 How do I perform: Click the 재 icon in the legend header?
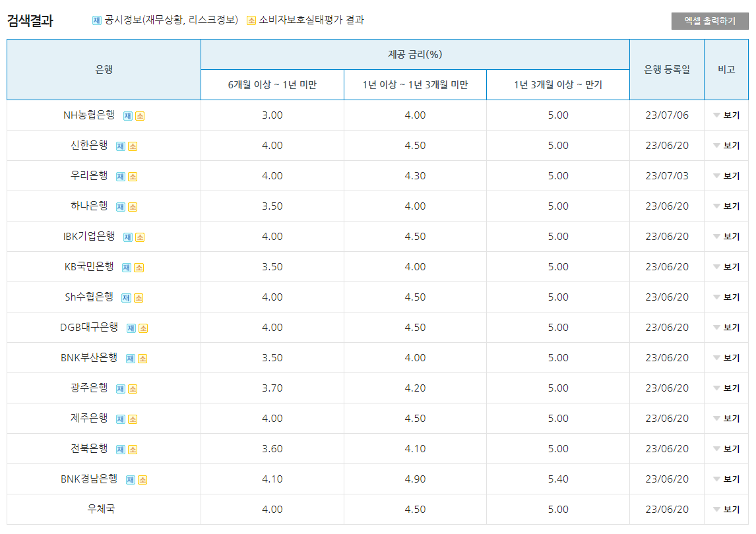click(96, 20)
